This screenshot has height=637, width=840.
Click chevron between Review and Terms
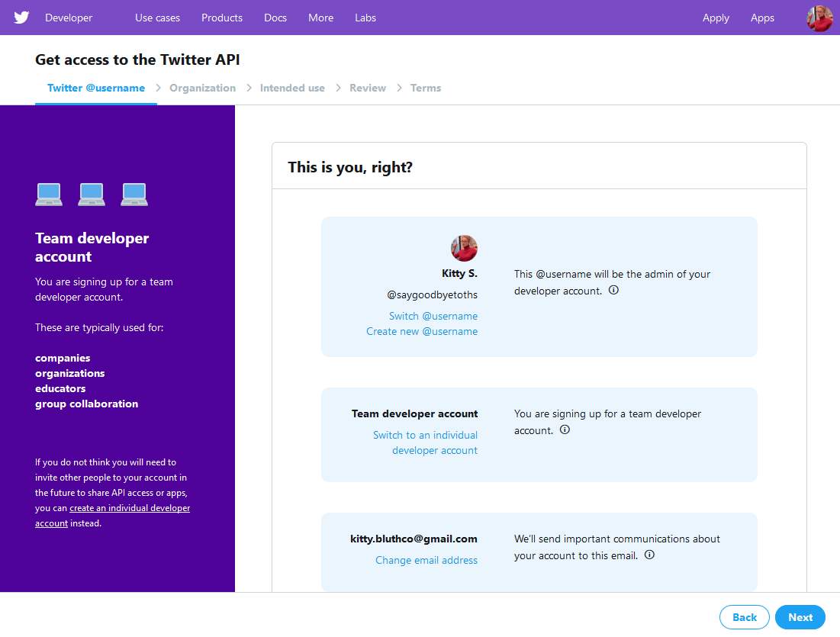[399, 88]
